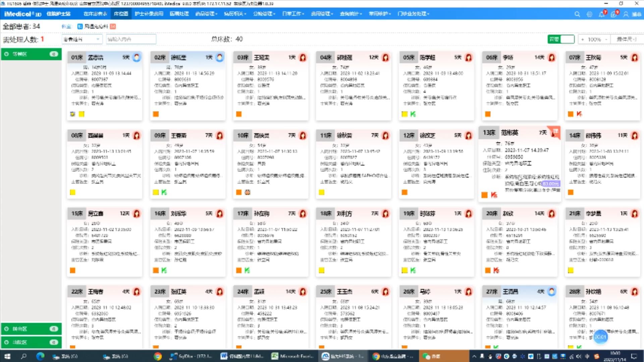644x362 pixels.
Task: Click the 住院护士站 header label
Action: [x=58, y=14]
